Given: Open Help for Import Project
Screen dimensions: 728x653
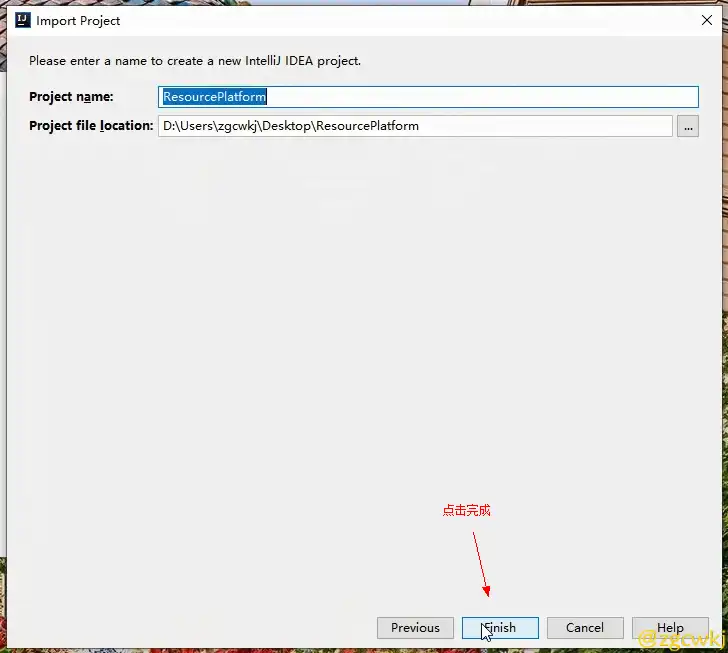Looking at the screenshot, I should point(670,628).
